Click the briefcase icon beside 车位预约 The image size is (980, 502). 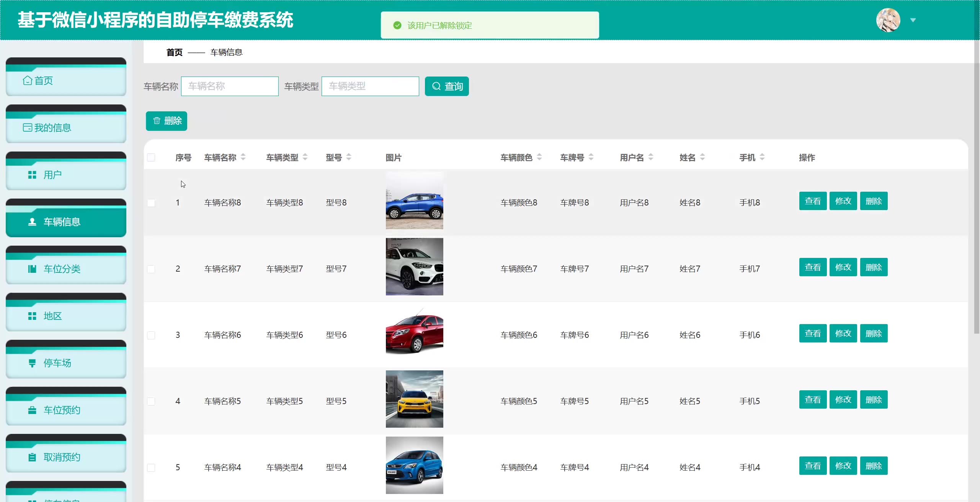point(32,410)
